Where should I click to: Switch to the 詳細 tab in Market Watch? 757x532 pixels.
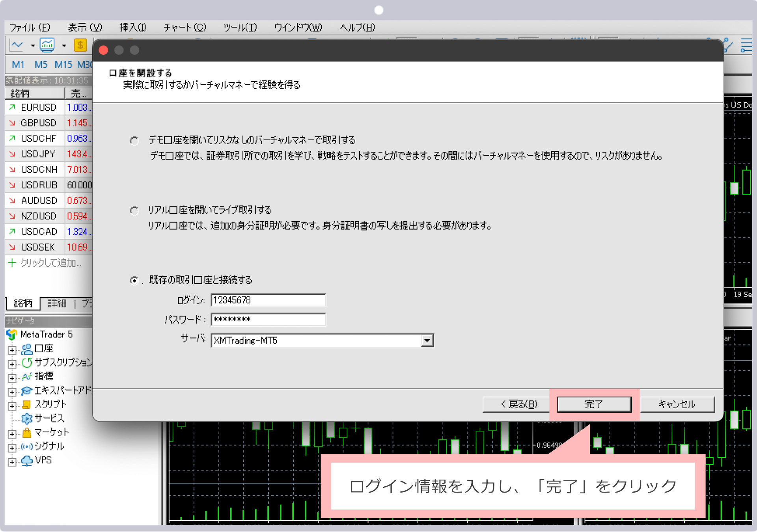(57, 303)
